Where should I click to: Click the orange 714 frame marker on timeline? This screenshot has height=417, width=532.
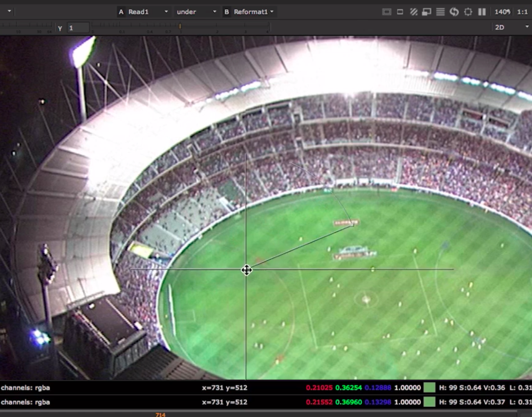160,415
